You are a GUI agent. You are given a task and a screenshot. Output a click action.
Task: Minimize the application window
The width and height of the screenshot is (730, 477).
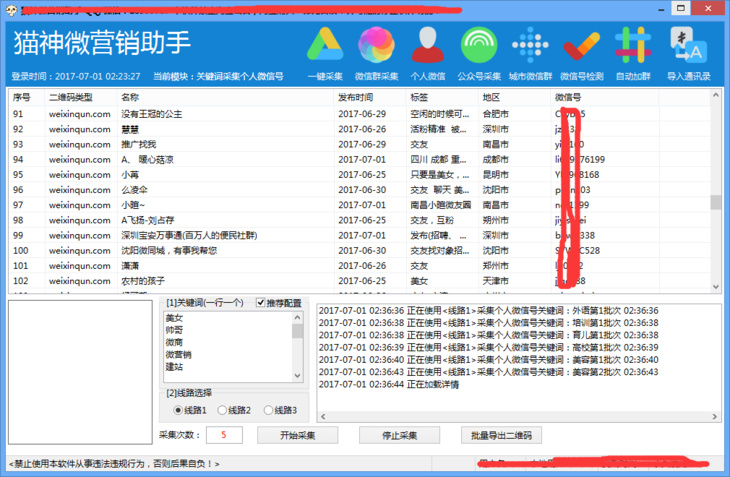point(661,9)
